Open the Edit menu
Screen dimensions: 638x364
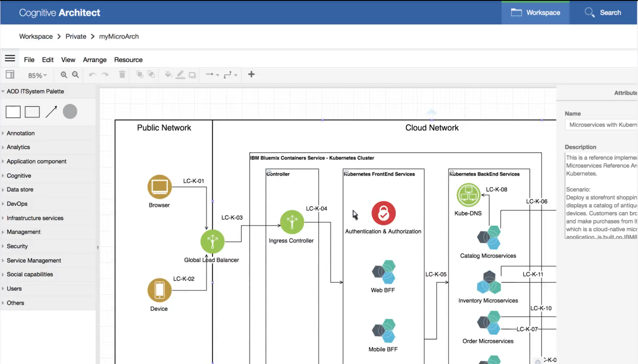point(48,60)
